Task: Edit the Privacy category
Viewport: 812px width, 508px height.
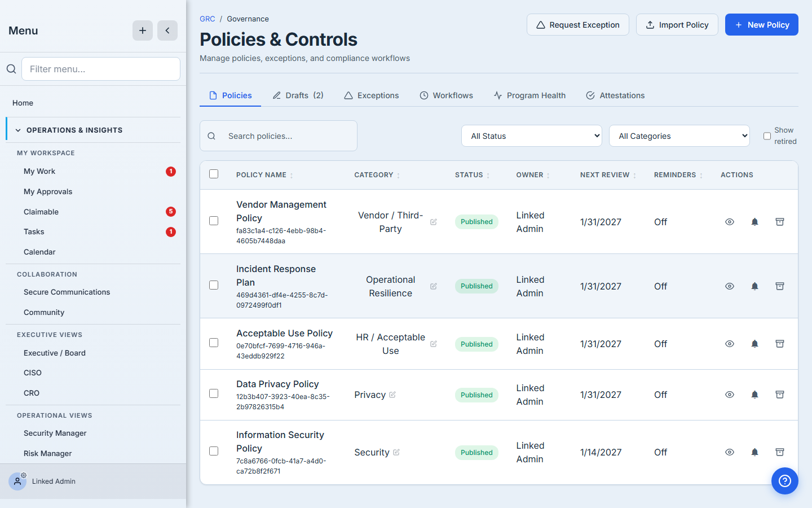Action: click(392, 395)
